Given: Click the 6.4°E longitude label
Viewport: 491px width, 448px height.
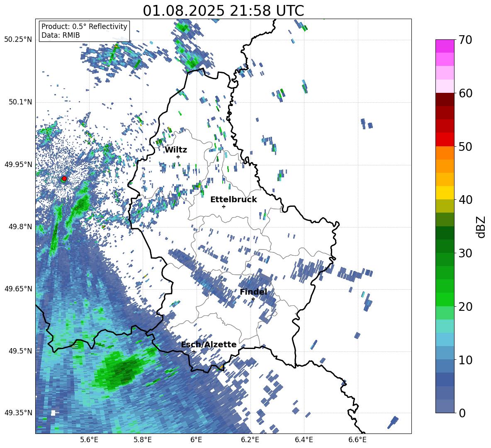Looking at the screenshot, I should [304, 440].
